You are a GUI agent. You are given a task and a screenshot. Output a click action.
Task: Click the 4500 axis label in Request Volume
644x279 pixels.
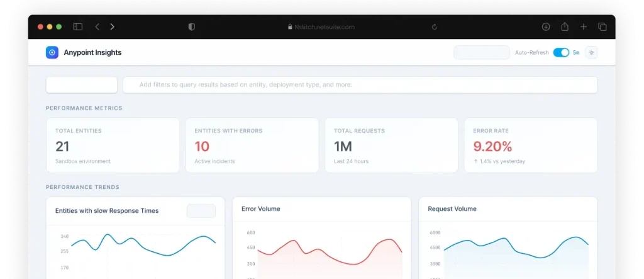(x=435, y=248)
